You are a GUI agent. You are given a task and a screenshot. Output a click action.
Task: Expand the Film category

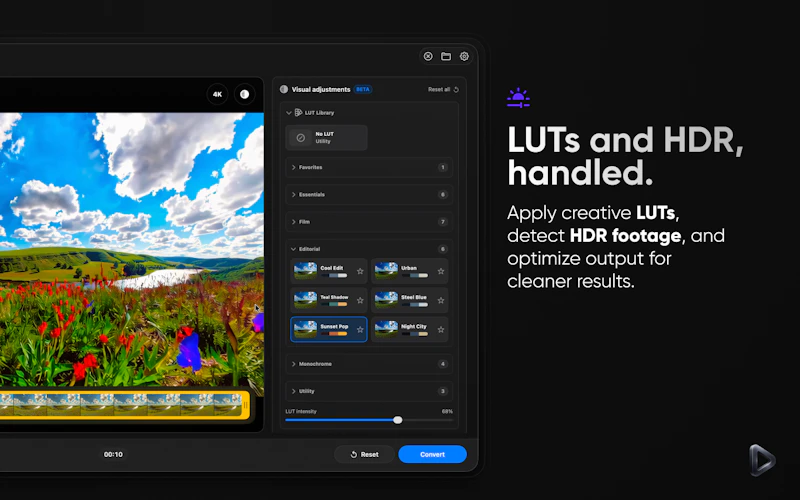[x=369, y=222]
